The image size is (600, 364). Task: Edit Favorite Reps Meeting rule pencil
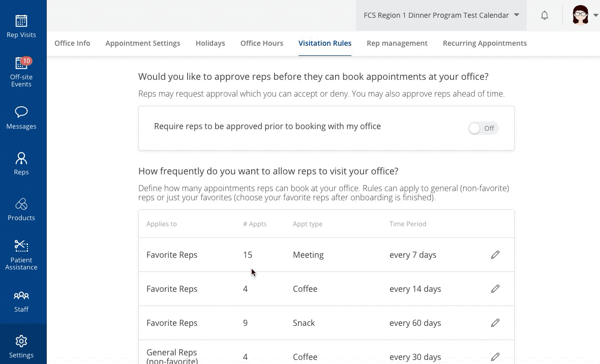point(495,255)
